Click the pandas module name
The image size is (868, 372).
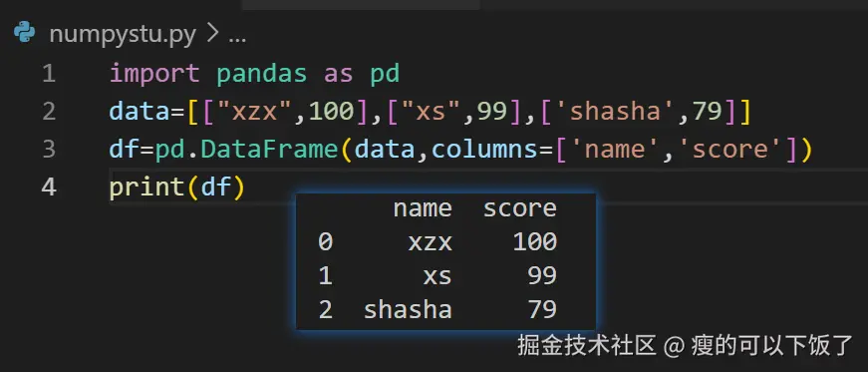click(x=261, y=74)
